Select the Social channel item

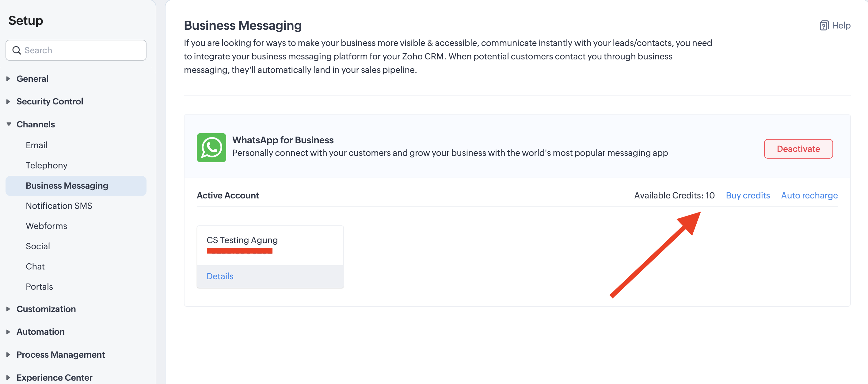coord(38,246)
